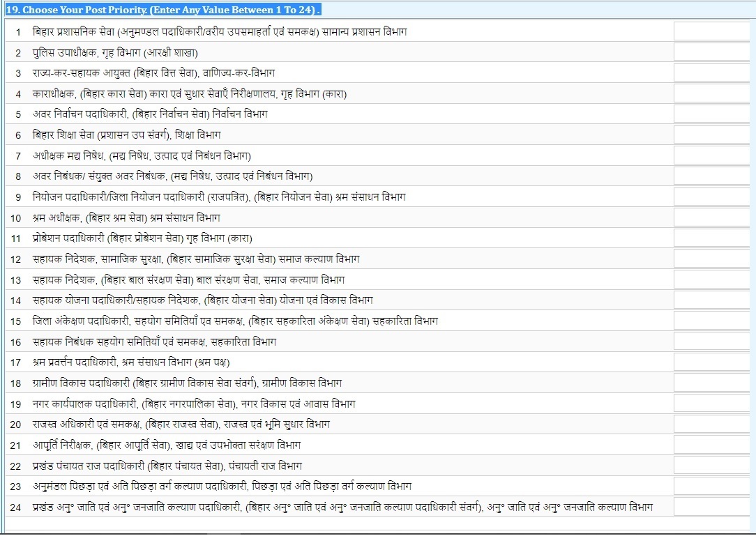Select श्रम अधीक्षक priority input box
This screenshot has height=536, width=756.
pos(711,217)
